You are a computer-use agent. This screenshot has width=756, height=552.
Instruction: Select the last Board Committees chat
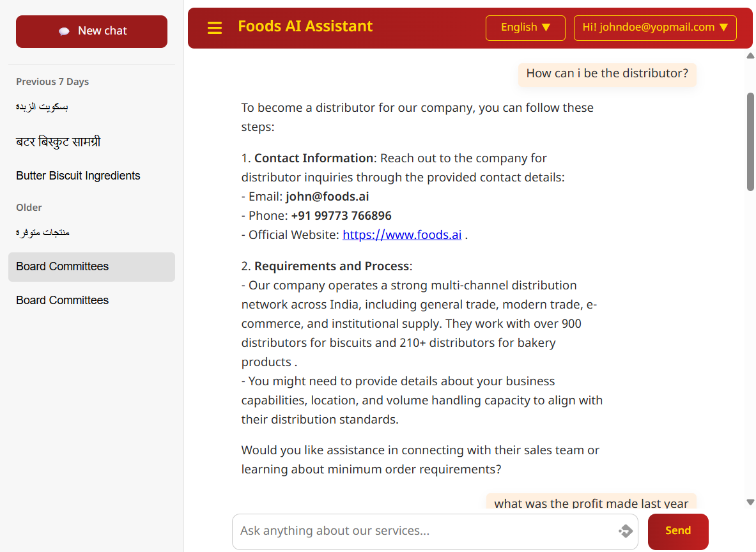[63, 300]
